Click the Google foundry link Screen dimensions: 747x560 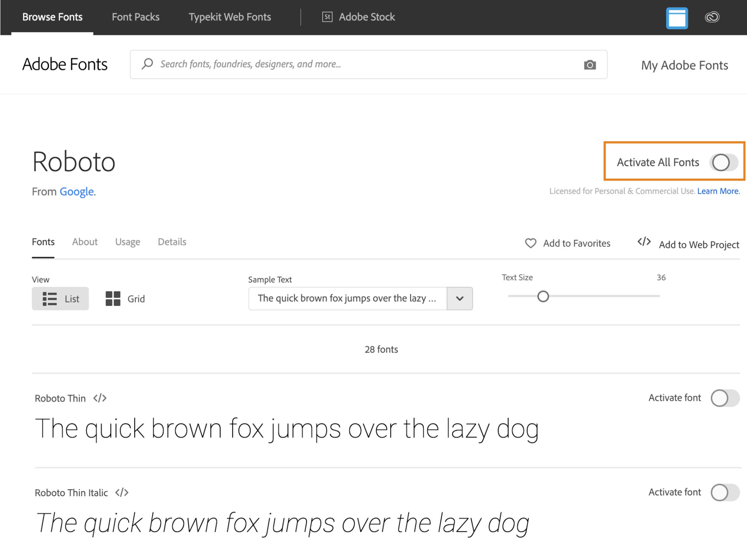[76, 191]
